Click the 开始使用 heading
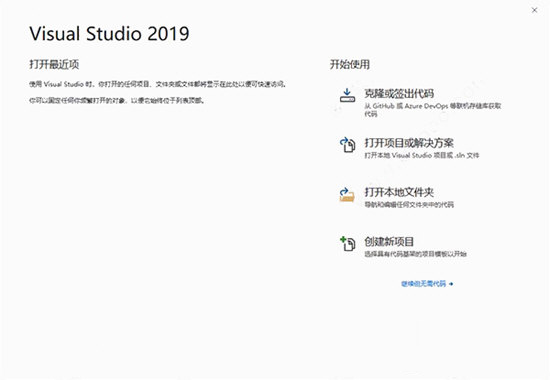Viewport: 550px width, 380px height. click(350, 64)
